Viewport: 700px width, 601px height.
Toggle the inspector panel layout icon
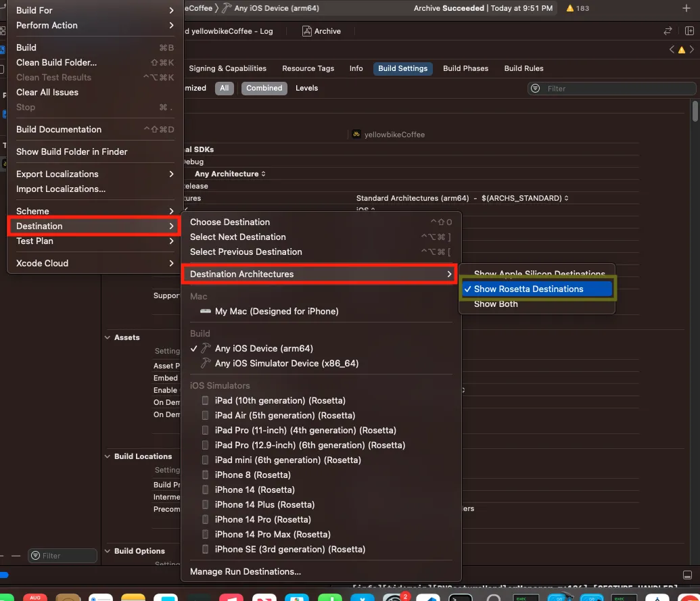pyautogui.click(x=689, y=31)
